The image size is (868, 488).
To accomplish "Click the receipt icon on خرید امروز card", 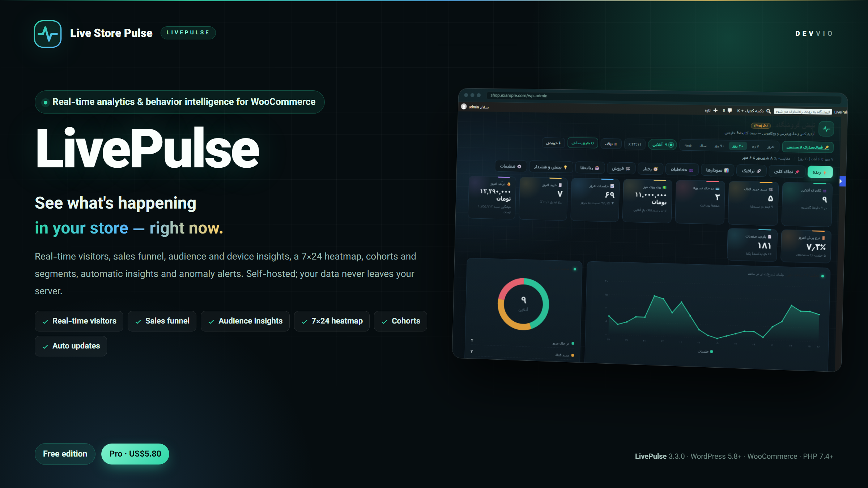I will coord(560,185).
